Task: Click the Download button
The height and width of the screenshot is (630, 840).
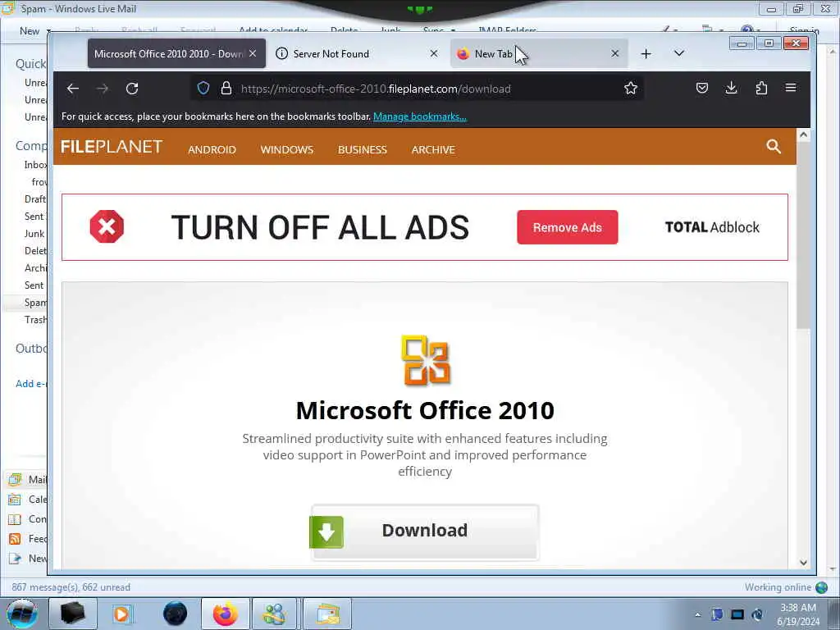Action: click(x=425, y=532)
